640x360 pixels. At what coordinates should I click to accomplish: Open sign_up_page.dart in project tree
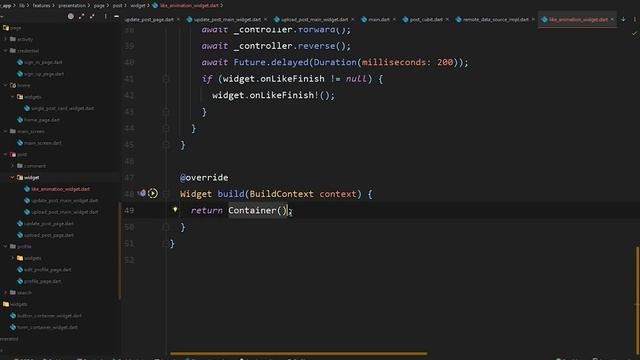(x=40, y=74)
